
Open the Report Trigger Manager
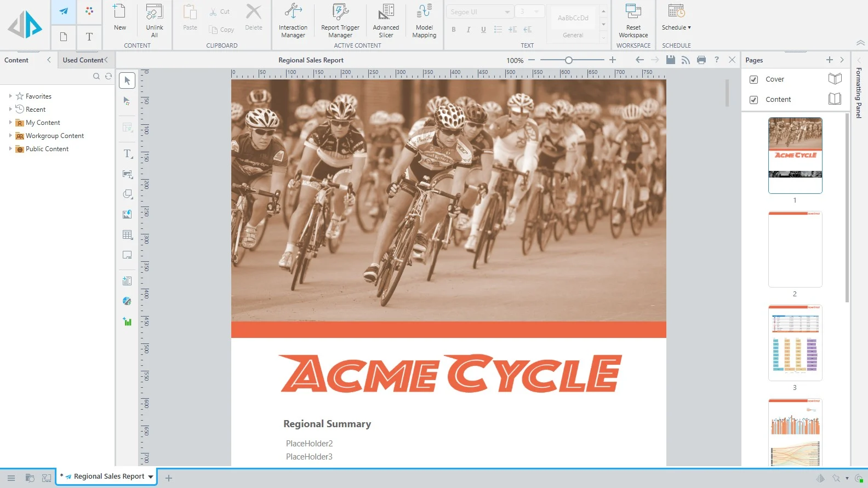click(340, 20)
